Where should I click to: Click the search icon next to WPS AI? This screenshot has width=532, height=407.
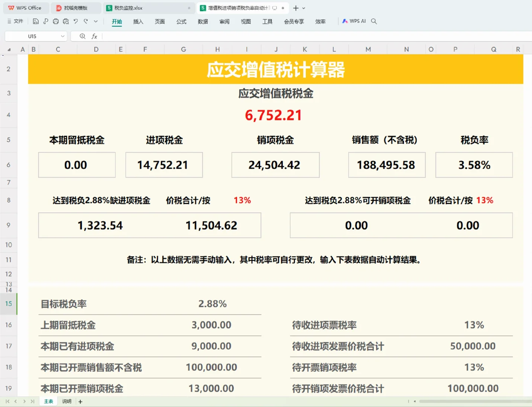coord(373,21)
